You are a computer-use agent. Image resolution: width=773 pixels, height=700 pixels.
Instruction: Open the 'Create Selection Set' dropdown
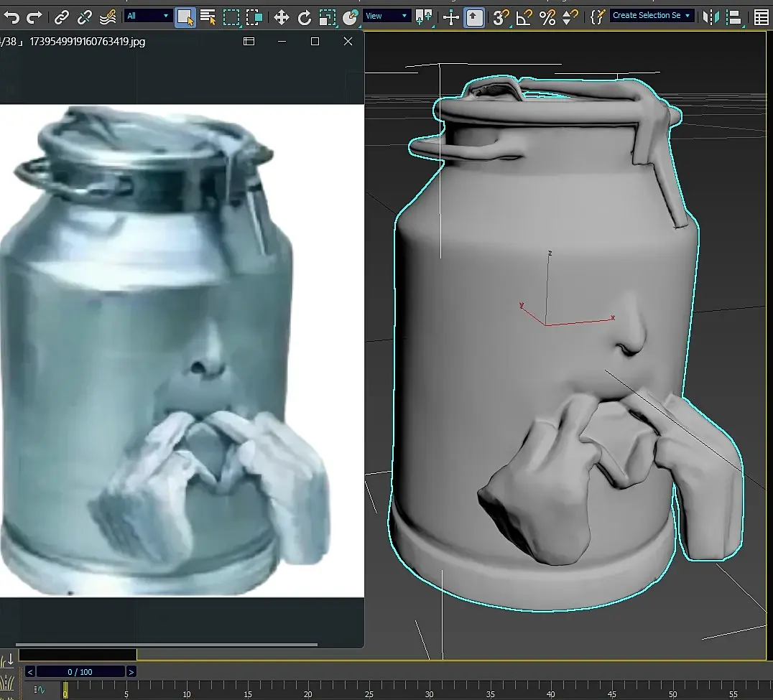point(652,15)
